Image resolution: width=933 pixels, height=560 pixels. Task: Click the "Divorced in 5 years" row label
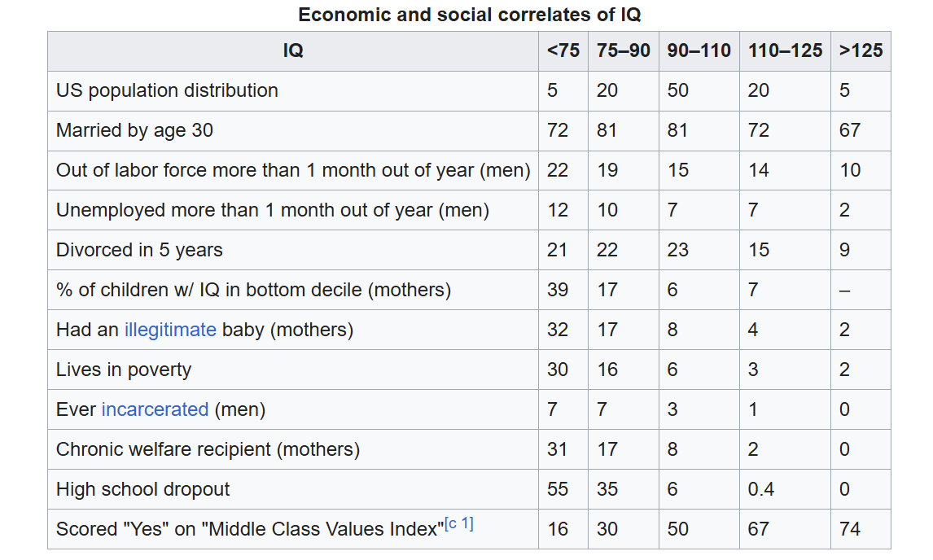coord(139,250)
